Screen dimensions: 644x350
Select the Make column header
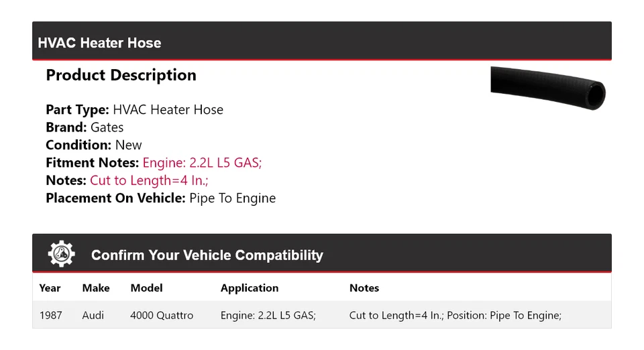tap(96, 288)
